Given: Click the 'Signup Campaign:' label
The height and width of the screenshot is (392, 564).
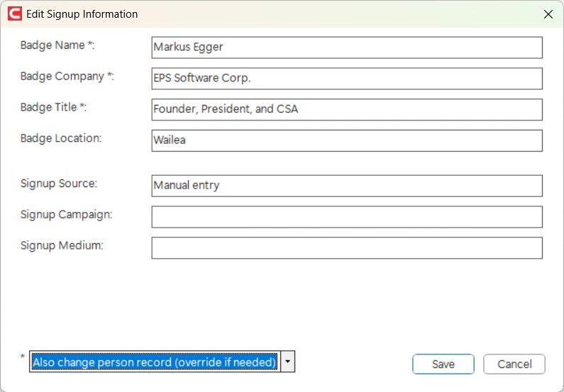Looking at the screenshot, I should [x=66, y=215].
